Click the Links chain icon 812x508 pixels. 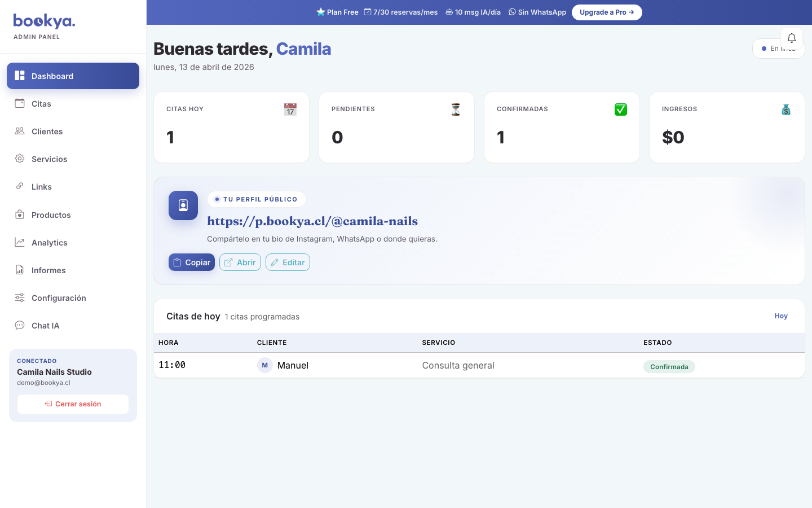[x=20, y=186]
